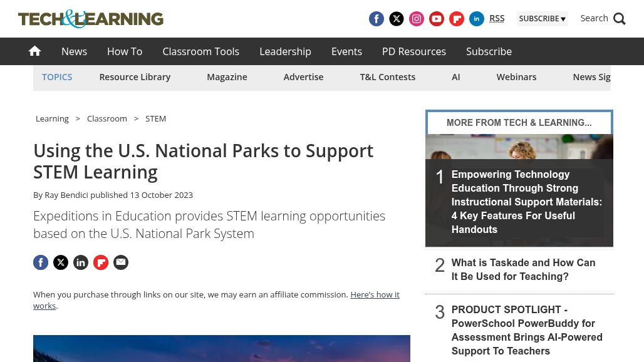Click the RSS feed link
This screenshot has width=644, height=362.
pyautogui.click(x=497, y=19)
